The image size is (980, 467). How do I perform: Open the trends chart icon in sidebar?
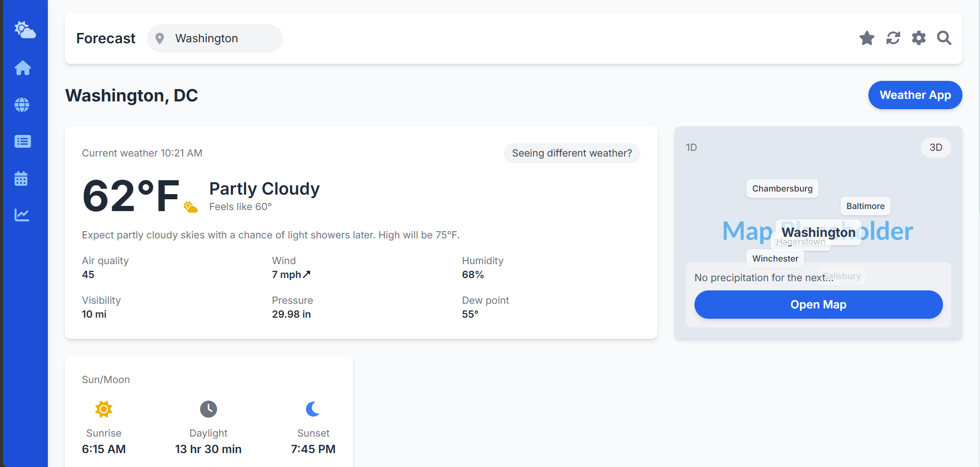pos(22,215)
